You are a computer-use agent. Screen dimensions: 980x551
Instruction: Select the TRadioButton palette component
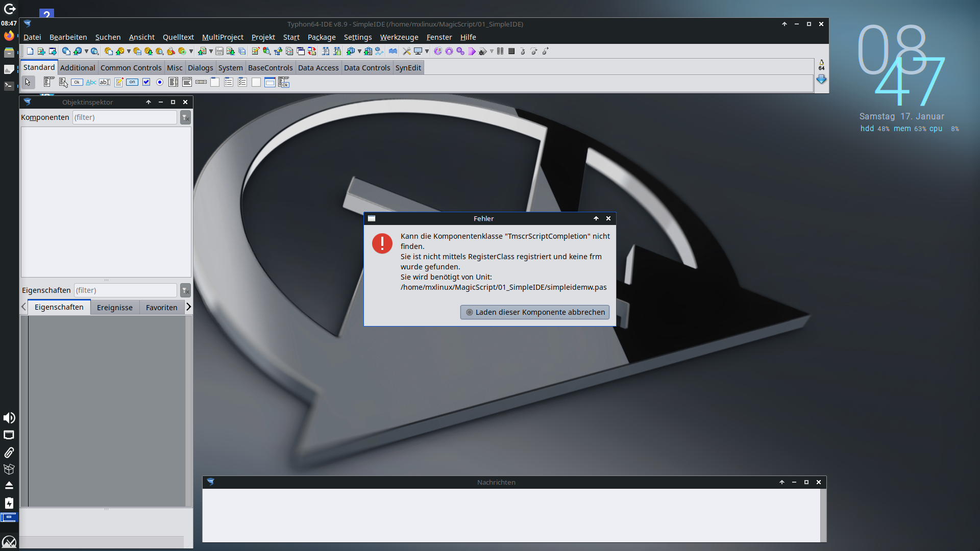160,82
